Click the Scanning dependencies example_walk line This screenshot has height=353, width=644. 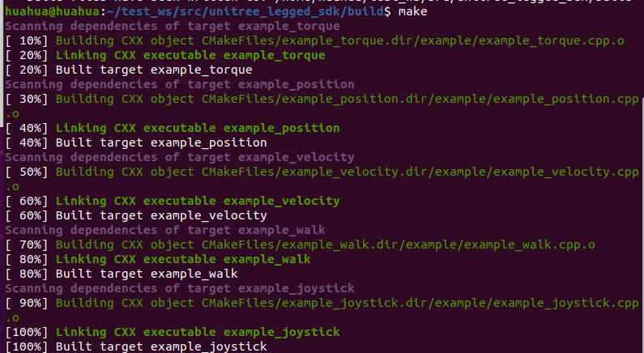click(x=164, y=230)
